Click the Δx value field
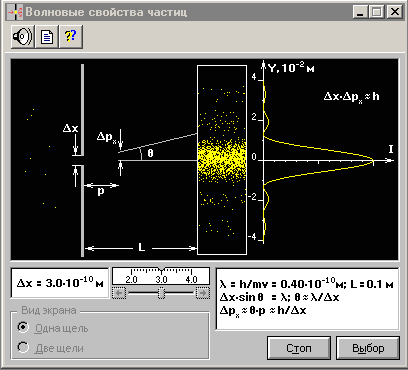The image size is (408, 370). click(60, 283)
